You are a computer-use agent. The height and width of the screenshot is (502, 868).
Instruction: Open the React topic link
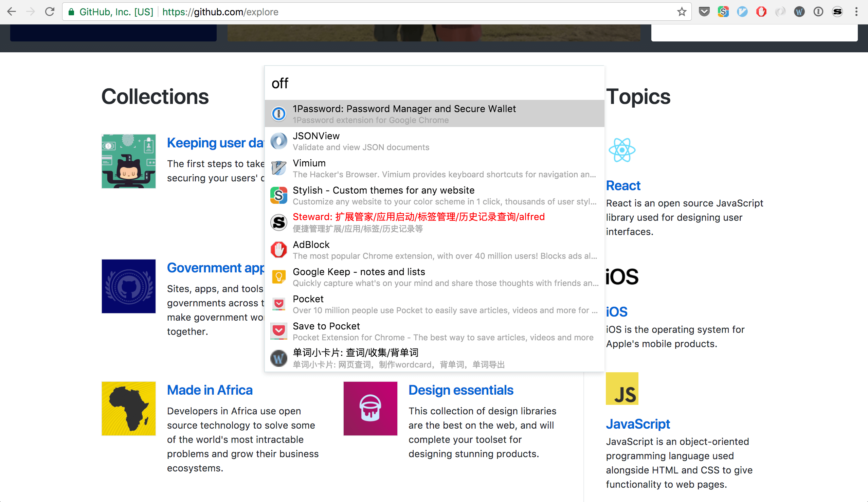point(623,186)
